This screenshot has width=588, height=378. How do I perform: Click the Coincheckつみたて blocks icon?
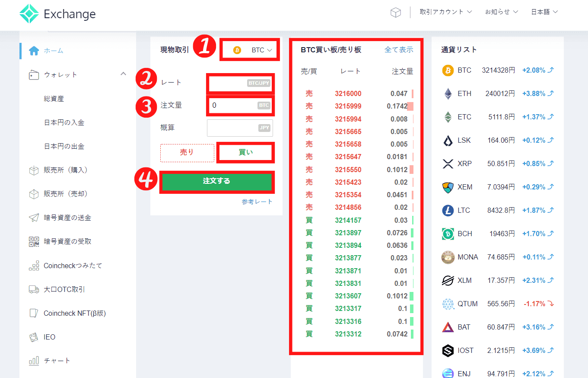[x=34, y=266]
